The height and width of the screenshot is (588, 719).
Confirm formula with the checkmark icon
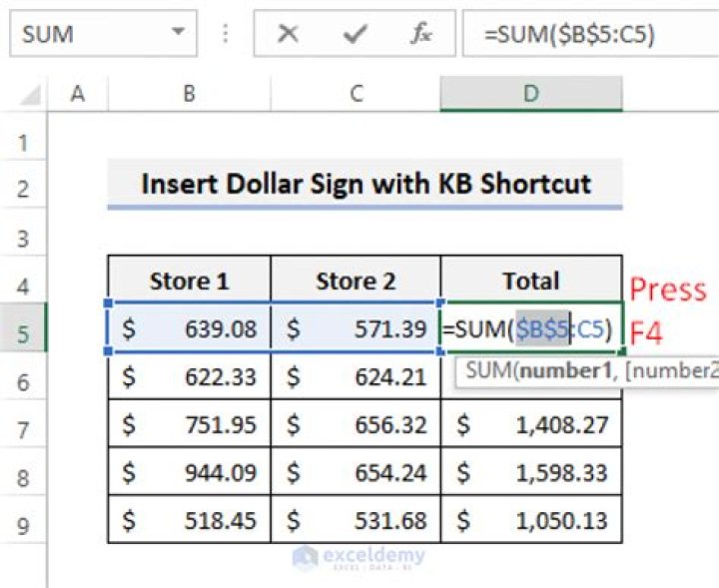click(x=355, y=34)
